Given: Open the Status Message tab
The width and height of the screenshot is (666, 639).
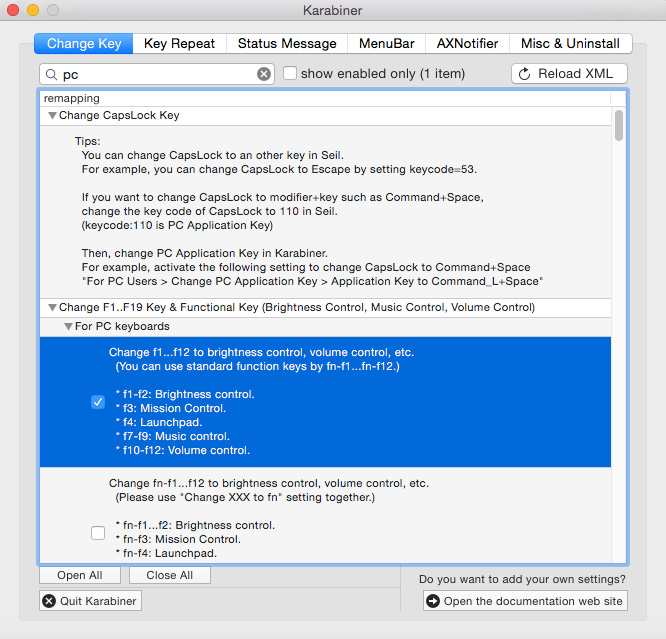Looking at the screenshot, I should tap(287, 43).
